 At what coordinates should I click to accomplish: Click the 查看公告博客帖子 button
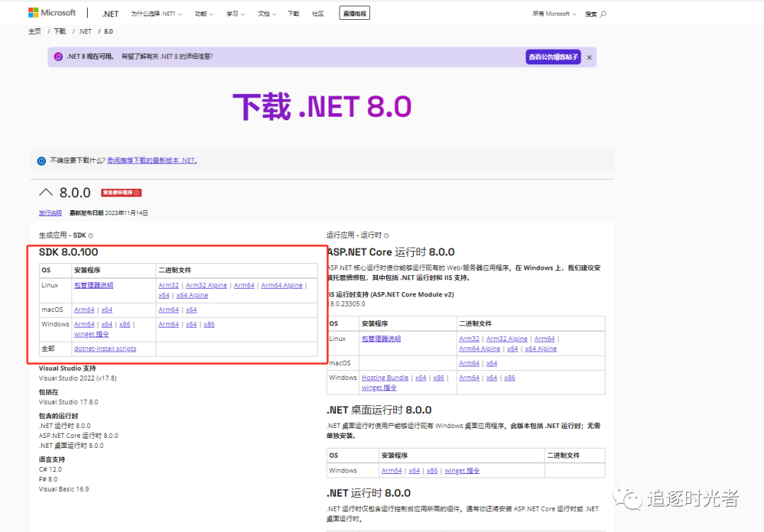(x=553, y=57)
